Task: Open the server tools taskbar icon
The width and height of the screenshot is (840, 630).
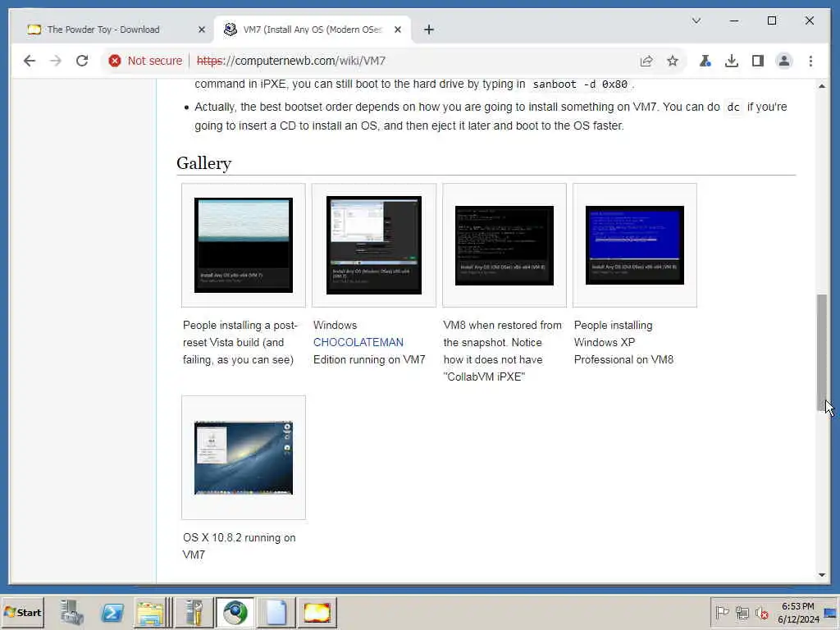Action: (194, 612)
